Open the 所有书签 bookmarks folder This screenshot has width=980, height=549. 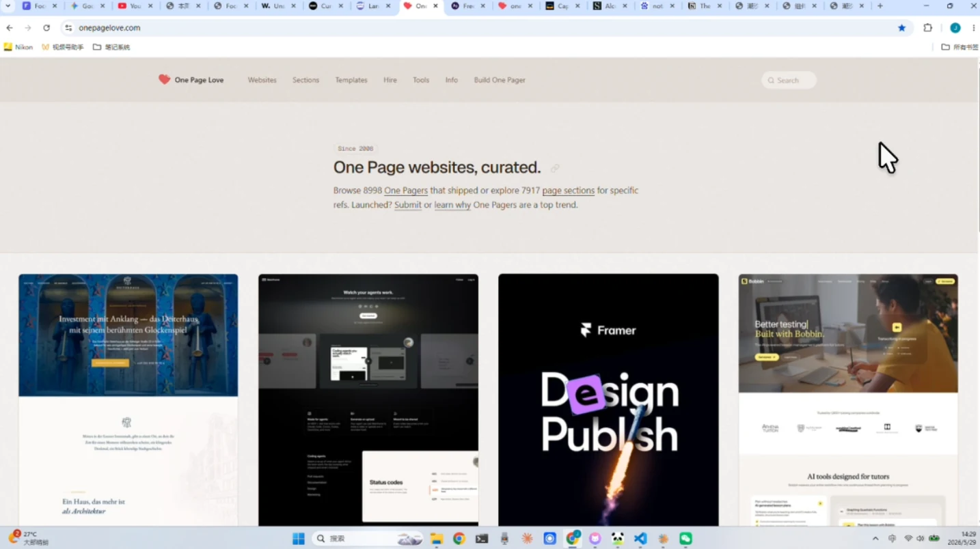(x=959, y=47)
